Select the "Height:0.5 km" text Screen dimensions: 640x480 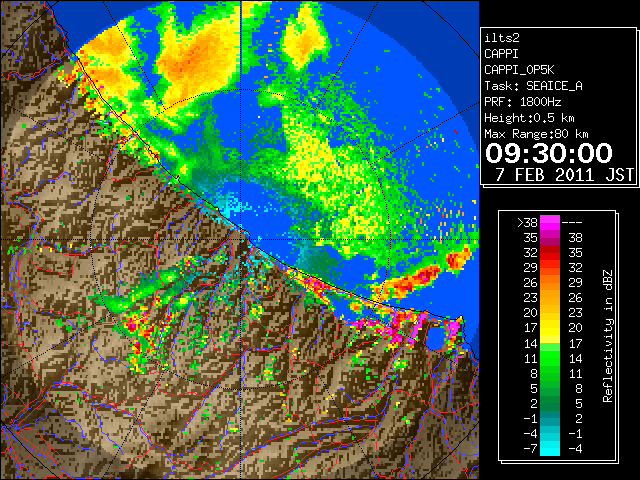[x=529, y=118]
